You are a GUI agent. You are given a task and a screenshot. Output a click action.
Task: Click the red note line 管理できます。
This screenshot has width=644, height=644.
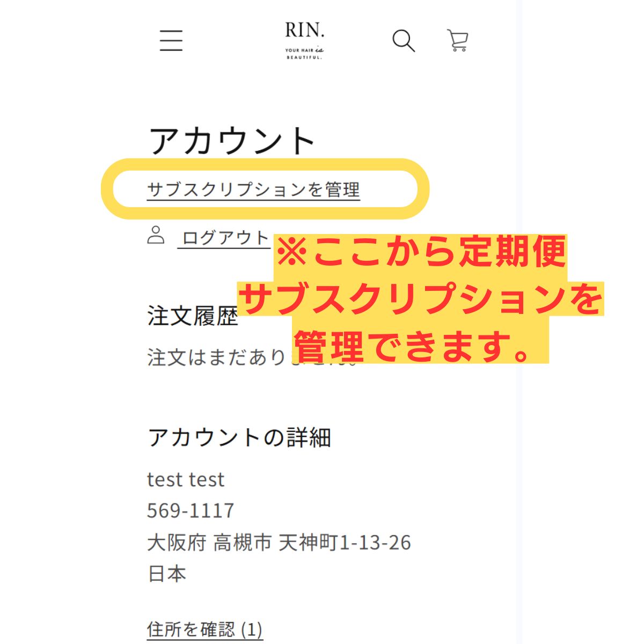pyautogui.click(x=420, y=347)
